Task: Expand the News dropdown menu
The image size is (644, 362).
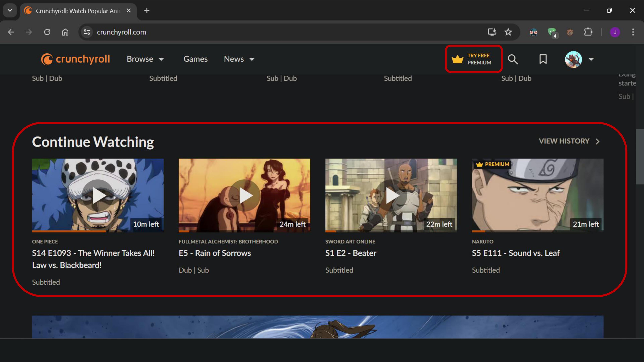Action: (239, 59)
